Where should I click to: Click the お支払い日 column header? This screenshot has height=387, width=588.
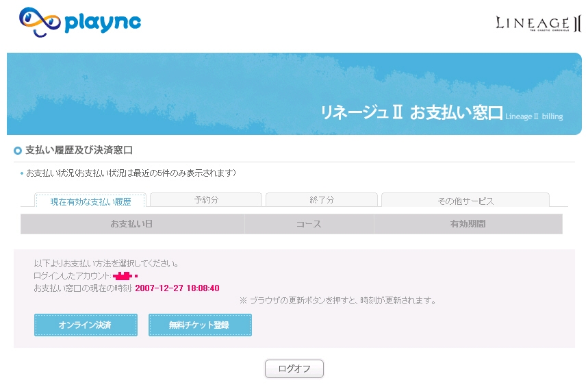[x=132, y=224]
